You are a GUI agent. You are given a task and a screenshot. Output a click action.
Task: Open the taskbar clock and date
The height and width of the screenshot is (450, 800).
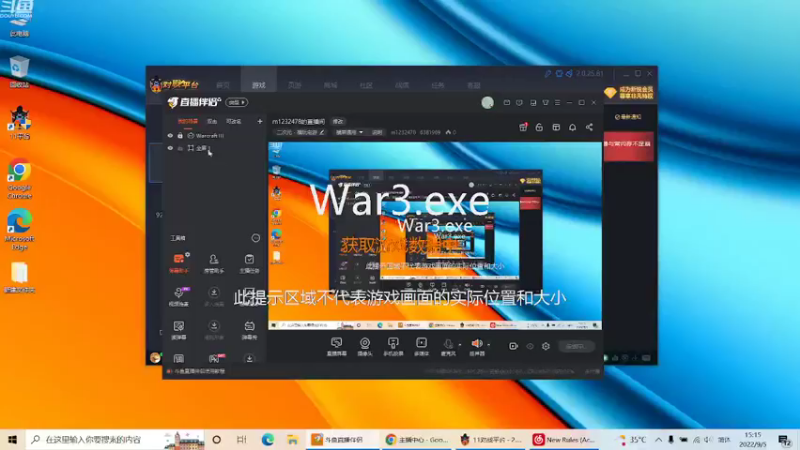point(753,440)
